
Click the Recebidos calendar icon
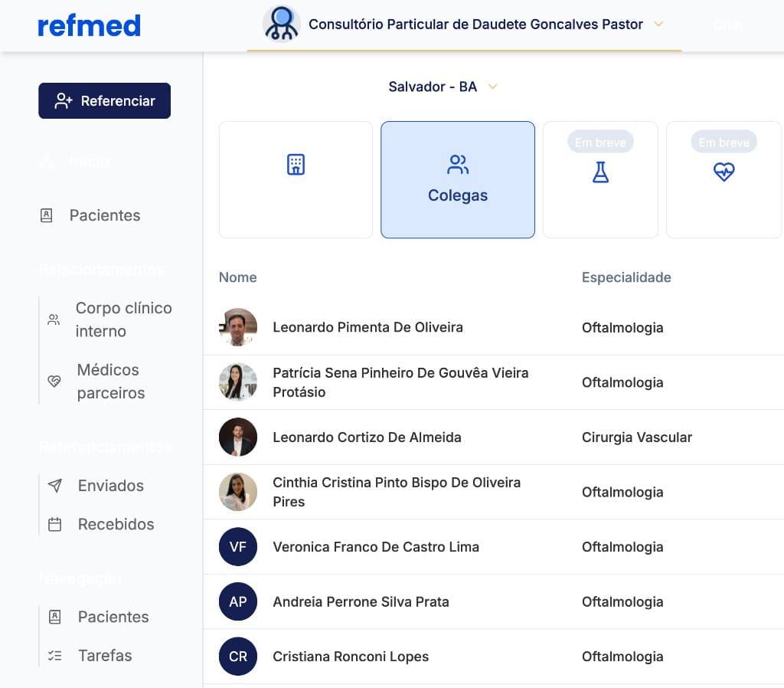point(54,524)
